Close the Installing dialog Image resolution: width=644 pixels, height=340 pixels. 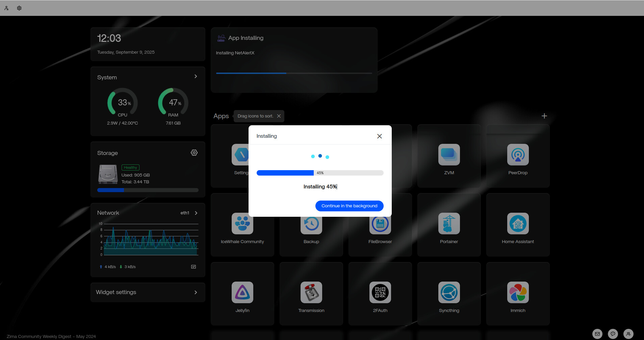(x=379, y=136)
